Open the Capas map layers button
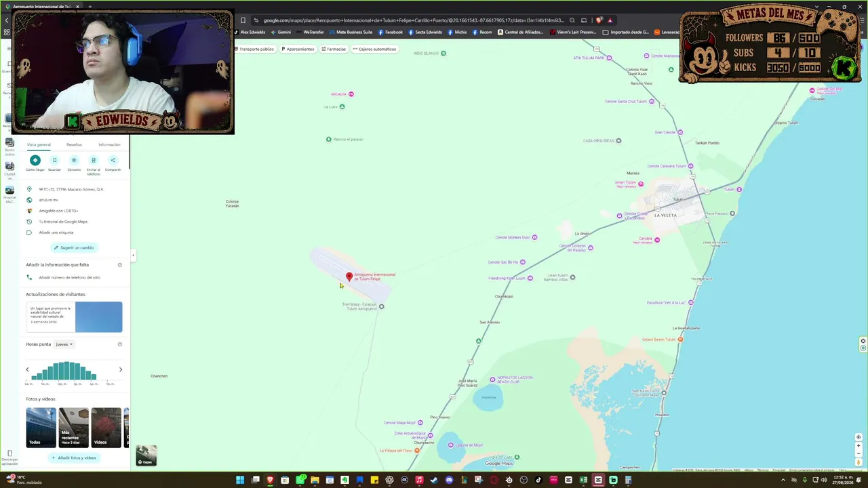 [146, 455]
